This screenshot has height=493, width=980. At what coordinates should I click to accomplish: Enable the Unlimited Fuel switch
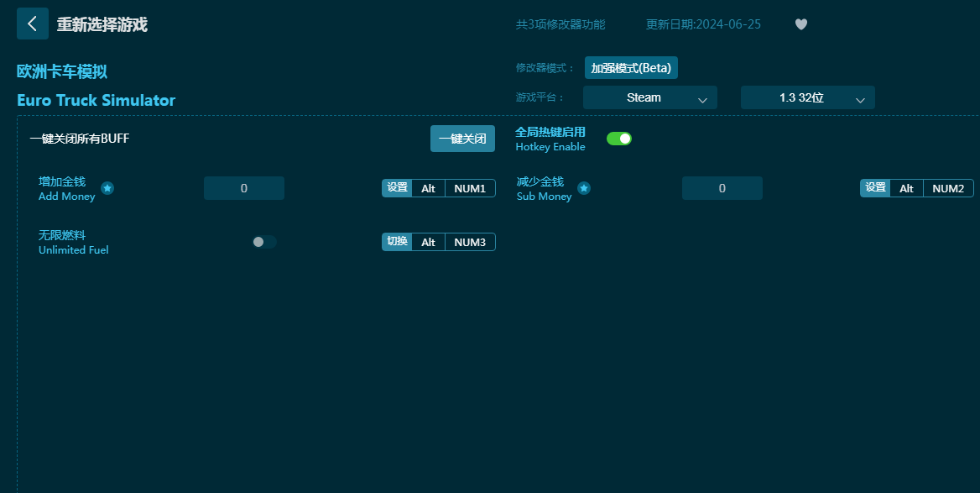pos(264,242)
